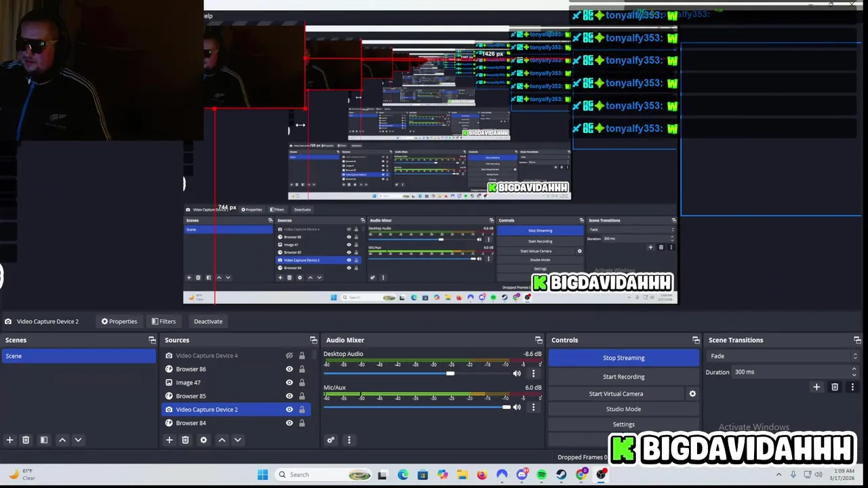Undock the Controls panel
This screenshot has width=868, height=488.
[x=696, y=340]
